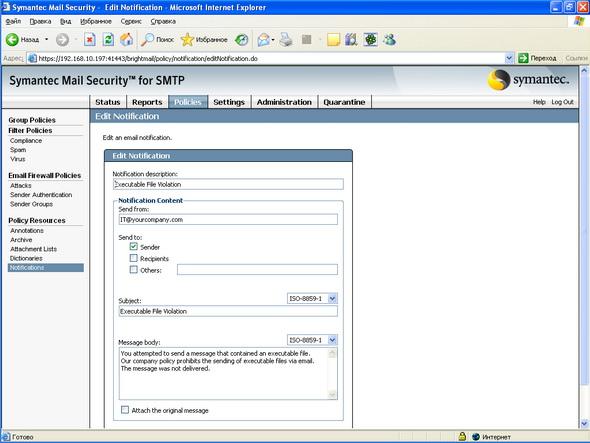Open the Quarantine tab
590x443 pixels.
click(x=344, y=102)
